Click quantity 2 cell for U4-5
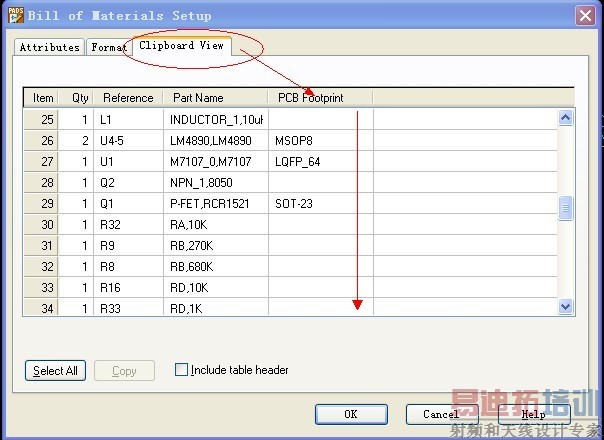Image resolution: width=604 pixels, height=440 pixels. click(76, 141)
